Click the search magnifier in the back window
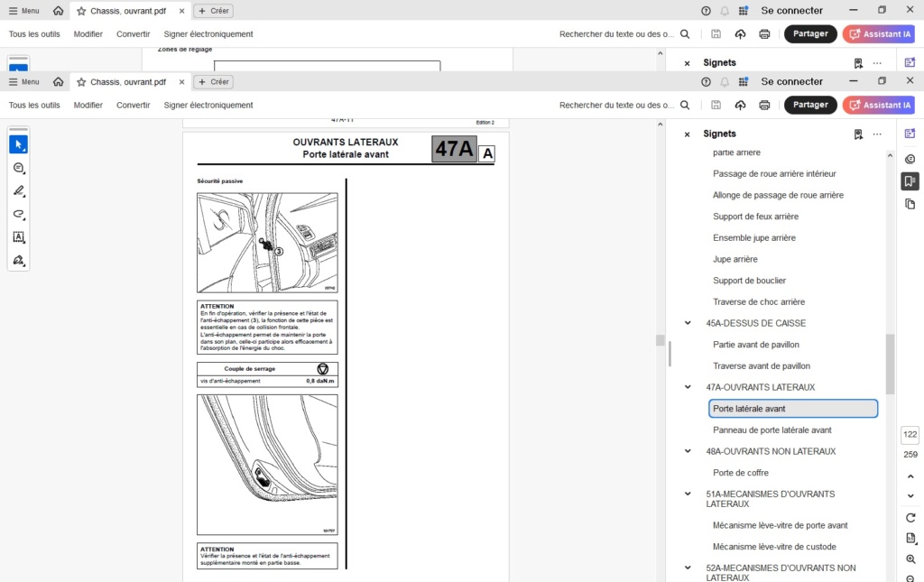The image size is (924, 582). (685, 34)
